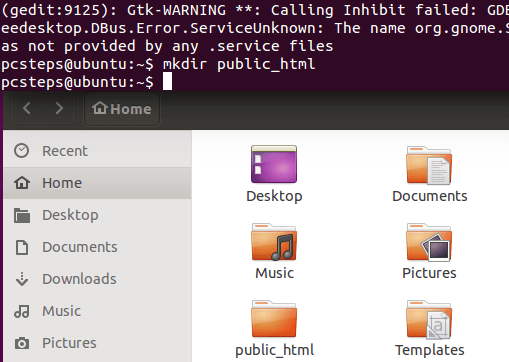Go back with the left arrow button
The width and height of the screenshot is (509, 362).
point(27,108)
